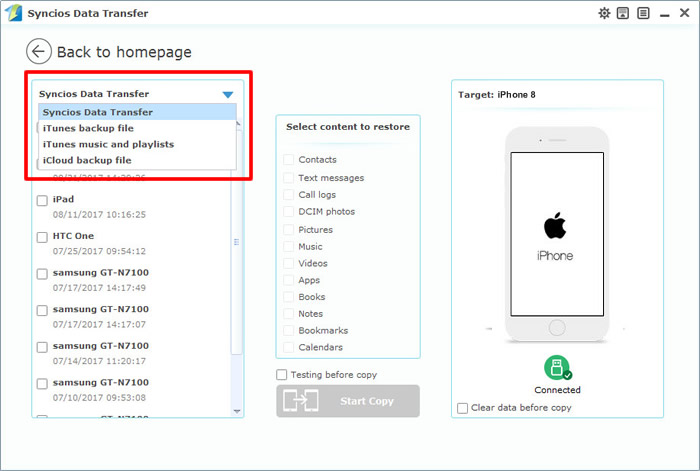Click the backup list scrollbar thumb

[x=237, y=241]
